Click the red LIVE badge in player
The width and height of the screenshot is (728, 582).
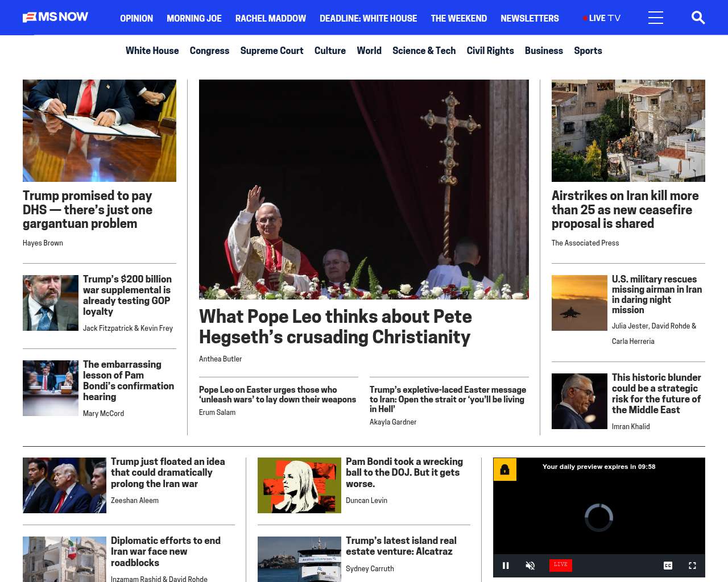pos(560,564)
